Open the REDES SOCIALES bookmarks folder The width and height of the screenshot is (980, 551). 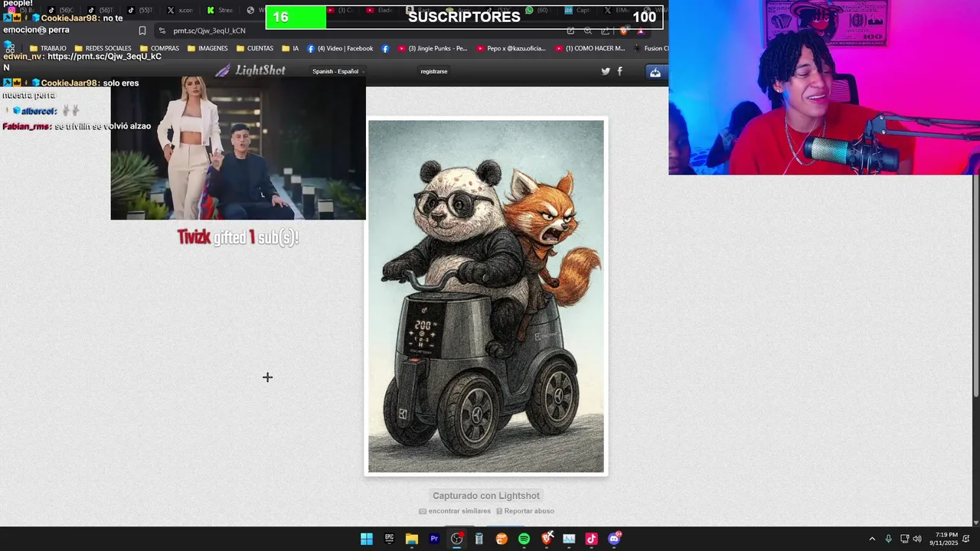(103, 48)
